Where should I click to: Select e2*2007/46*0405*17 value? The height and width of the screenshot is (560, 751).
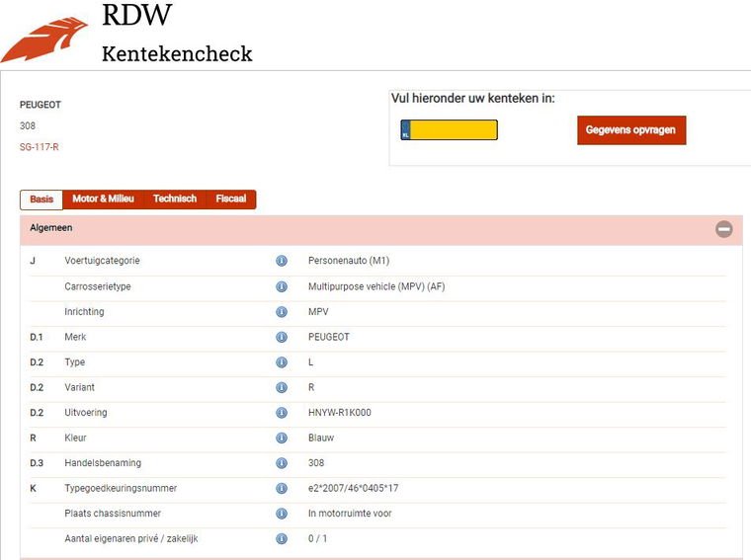click(x=353, y=488)
